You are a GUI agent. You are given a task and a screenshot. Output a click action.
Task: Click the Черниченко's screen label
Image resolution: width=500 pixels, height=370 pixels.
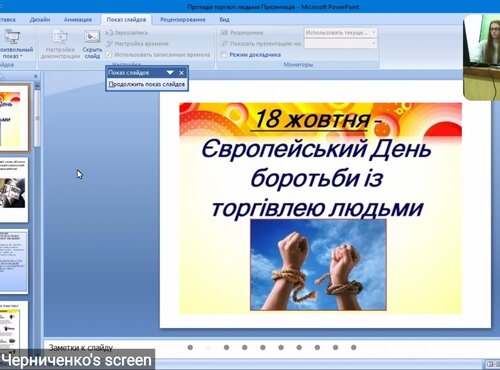[x=77, y=360]
